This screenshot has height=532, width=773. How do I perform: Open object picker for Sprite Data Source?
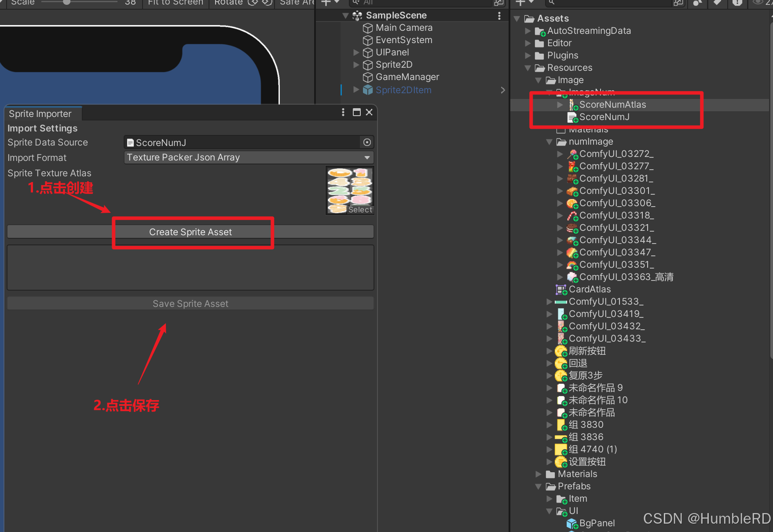[x=367, y=142]
